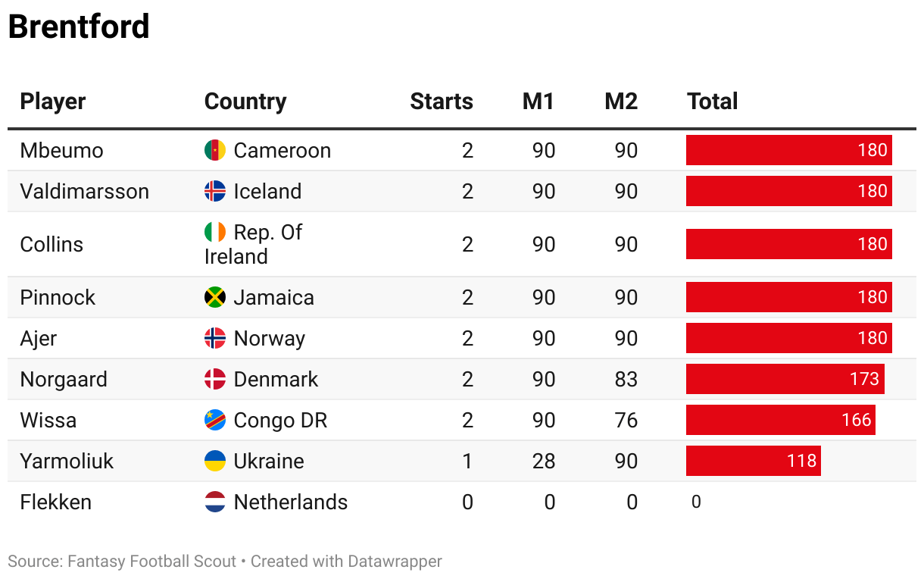Click Yarmoliuk's red 118 total bar
Viewport: 924px width, 579px height.
pyautogui.click(x=753, y=461)
